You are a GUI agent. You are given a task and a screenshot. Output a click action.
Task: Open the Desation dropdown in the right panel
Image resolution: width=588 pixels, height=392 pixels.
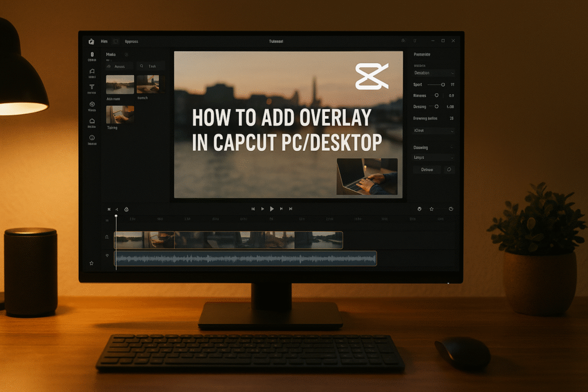pos(434,73)
